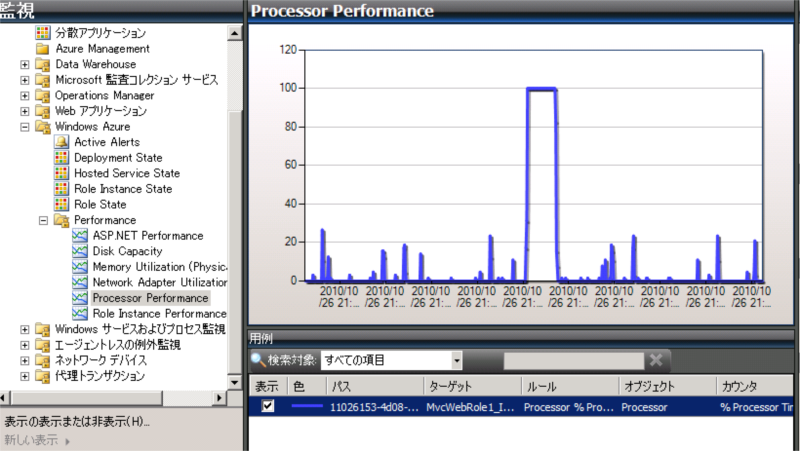Click the MvcWebRole1_I... target cell
The height and width of the screenshot is (451, 800).
[470, 407]
